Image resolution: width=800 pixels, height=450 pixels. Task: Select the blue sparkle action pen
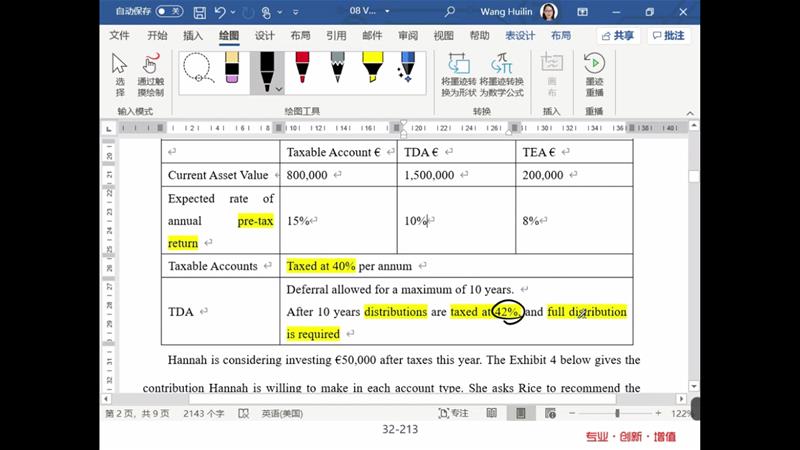pos(407,67)
